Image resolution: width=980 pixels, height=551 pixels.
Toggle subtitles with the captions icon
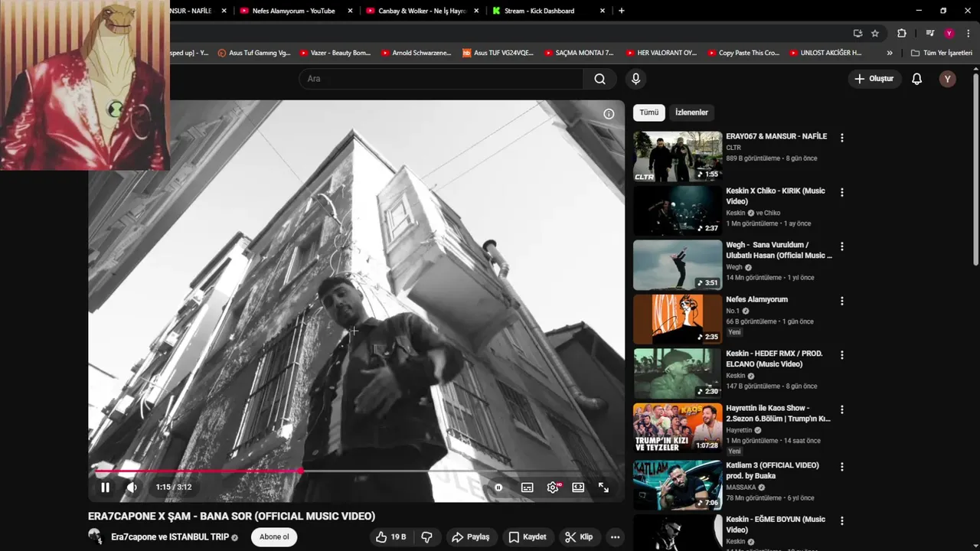point(527,487)
